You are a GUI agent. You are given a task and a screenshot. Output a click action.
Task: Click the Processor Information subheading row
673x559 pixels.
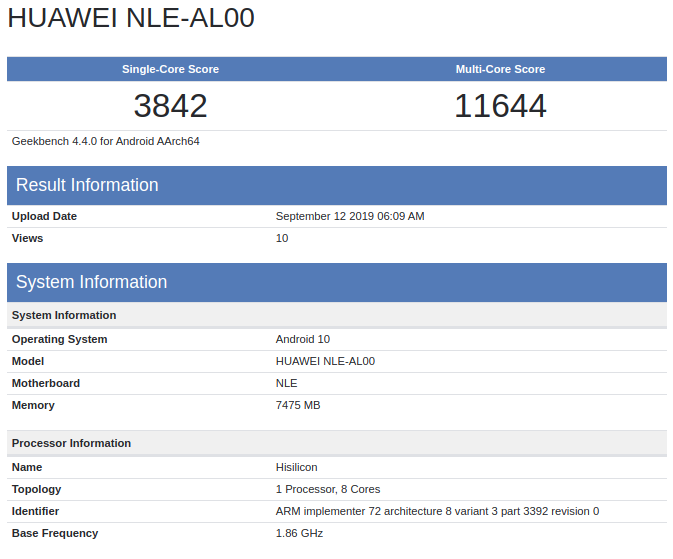click(337, 443)
